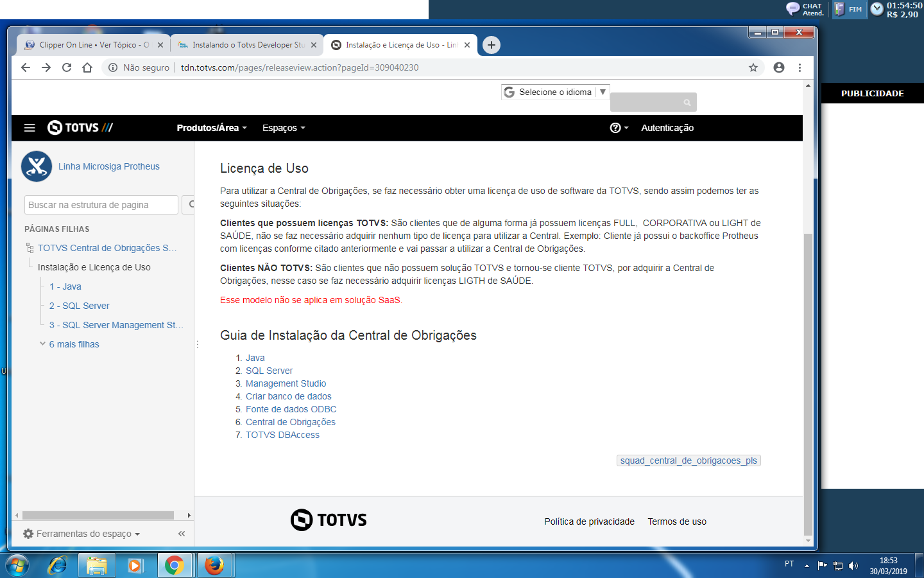Open the media player taskbar icon
The height and width of the screenshot is (578, 924).
[135, 566]
